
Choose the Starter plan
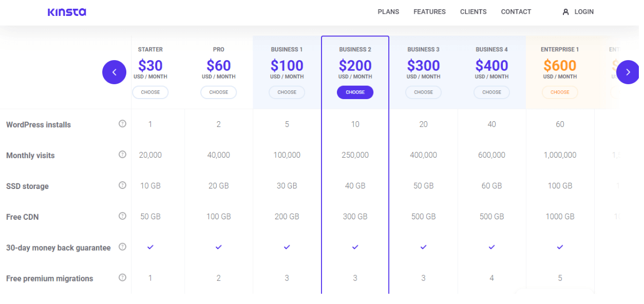150,92
